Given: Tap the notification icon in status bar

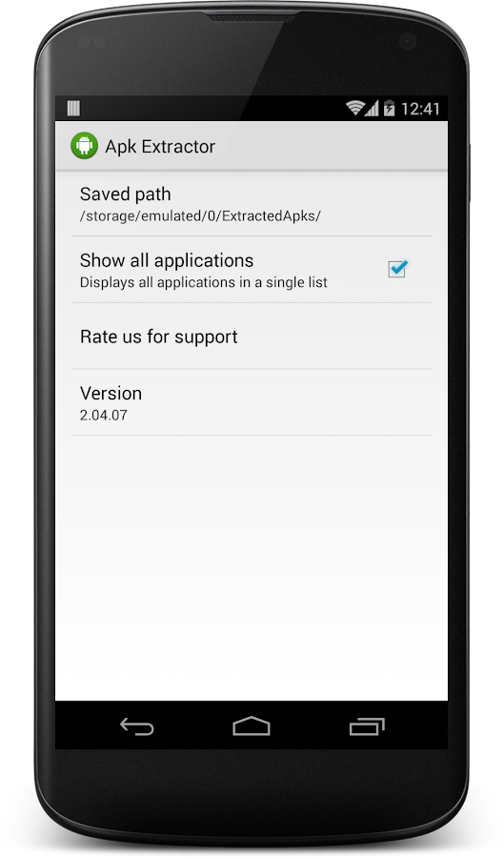Looking at the screenshot, I should 73,109.
